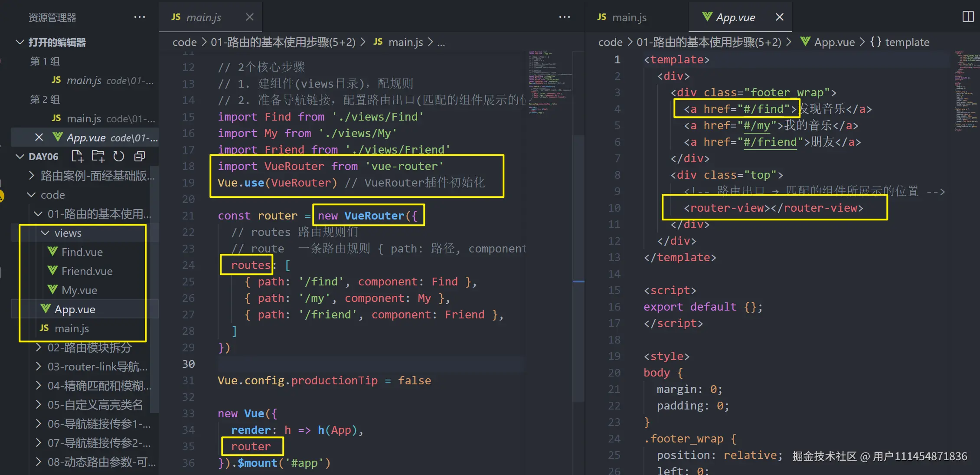
Task: Open the explorer panel more actions (…) menu
Action: click(x=140, y=17)
